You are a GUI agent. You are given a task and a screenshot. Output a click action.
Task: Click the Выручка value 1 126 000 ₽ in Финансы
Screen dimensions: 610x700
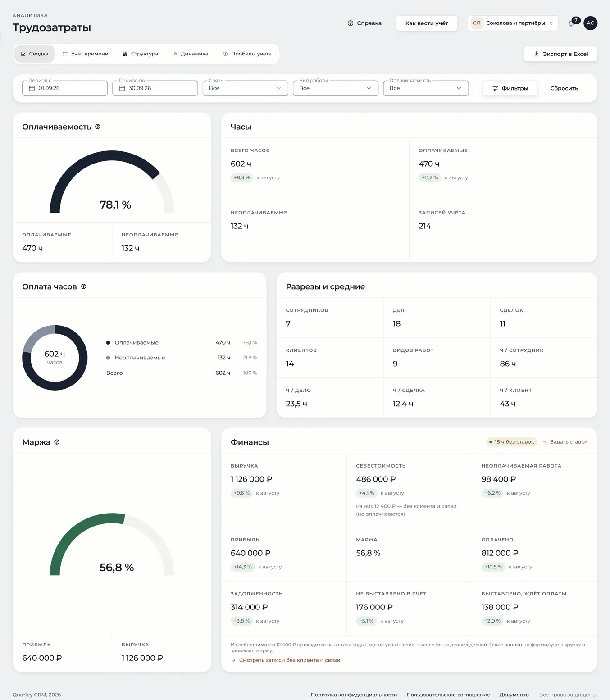click(x=251, y=479)
